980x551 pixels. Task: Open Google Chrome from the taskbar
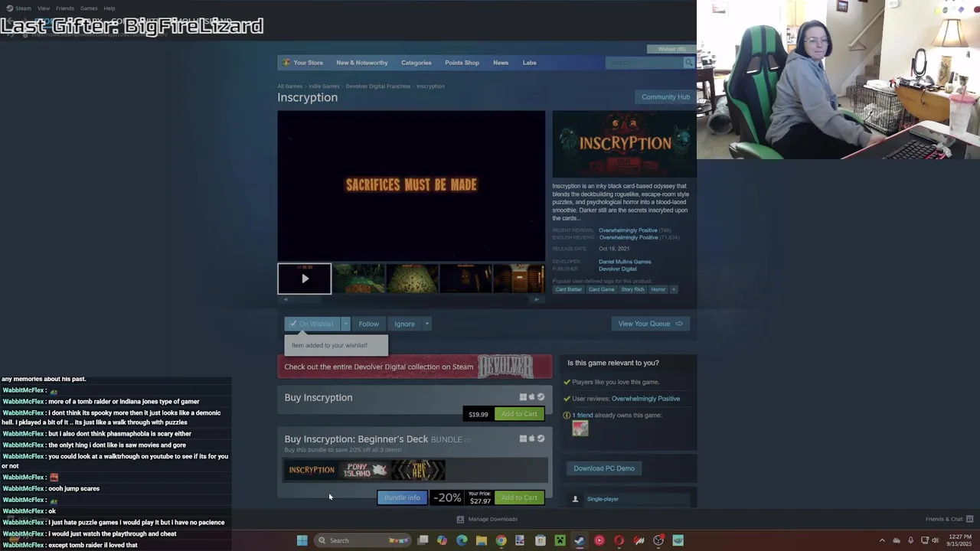click(501, 540)
